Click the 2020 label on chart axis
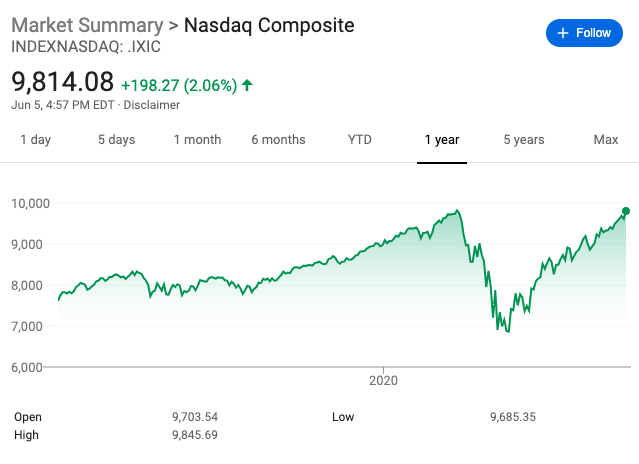The height and width of the screenshot is (464, 639). point(384,380)
